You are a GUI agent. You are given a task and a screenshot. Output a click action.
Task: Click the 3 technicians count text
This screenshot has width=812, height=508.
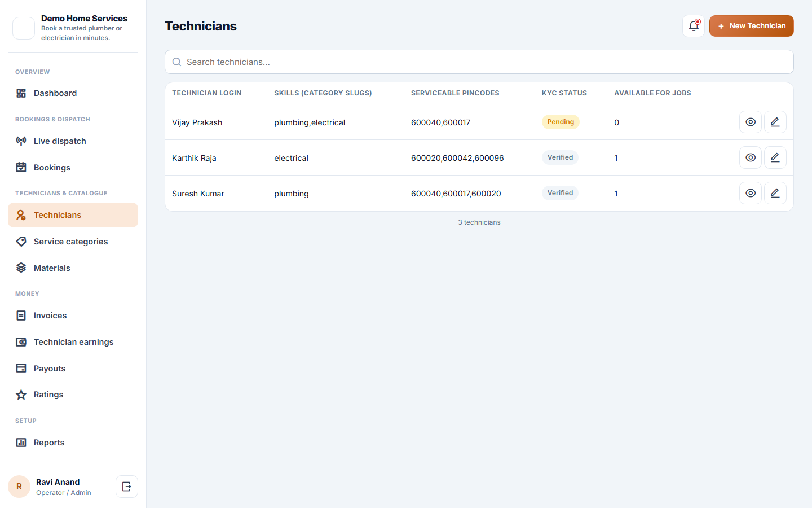tap(479, 222)
